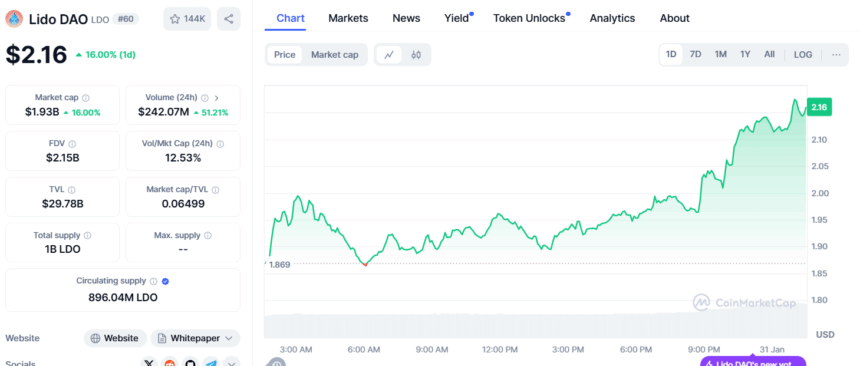
Task: Open the Analytics tab
Action: 612,18
